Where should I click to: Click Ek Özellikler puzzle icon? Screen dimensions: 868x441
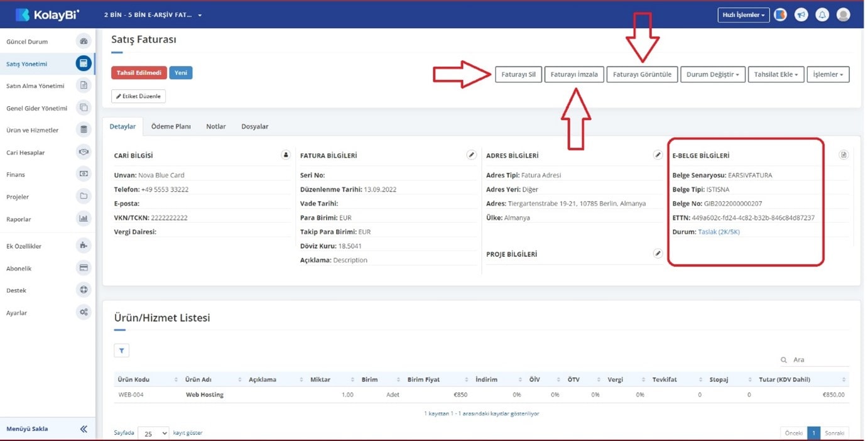tap(84, 246)
